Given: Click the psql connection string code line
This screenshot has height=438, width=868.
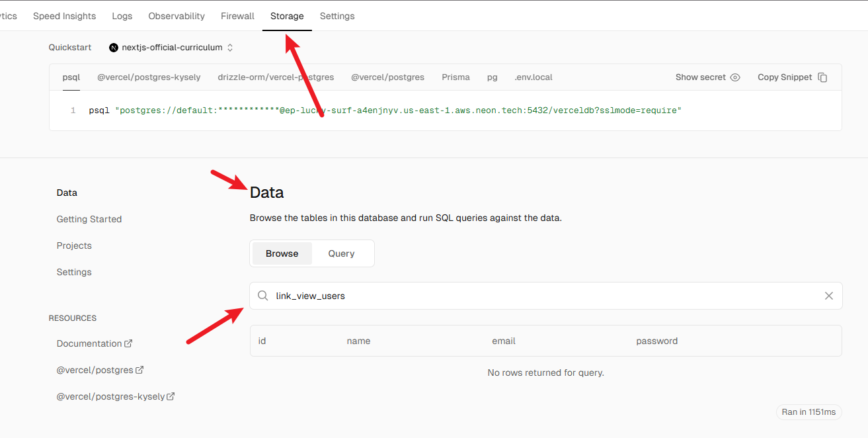Looking at the screenshot, I should pos(385,110).
